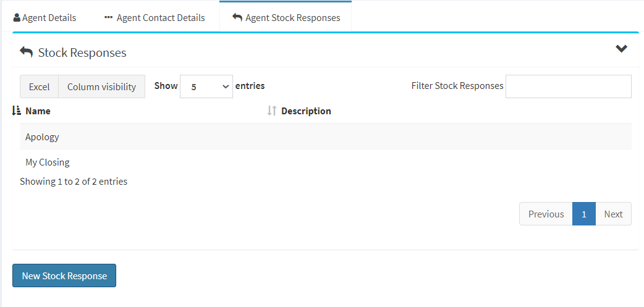
Task: Click the user icon beside Agent Details
Action: [17, 18]
